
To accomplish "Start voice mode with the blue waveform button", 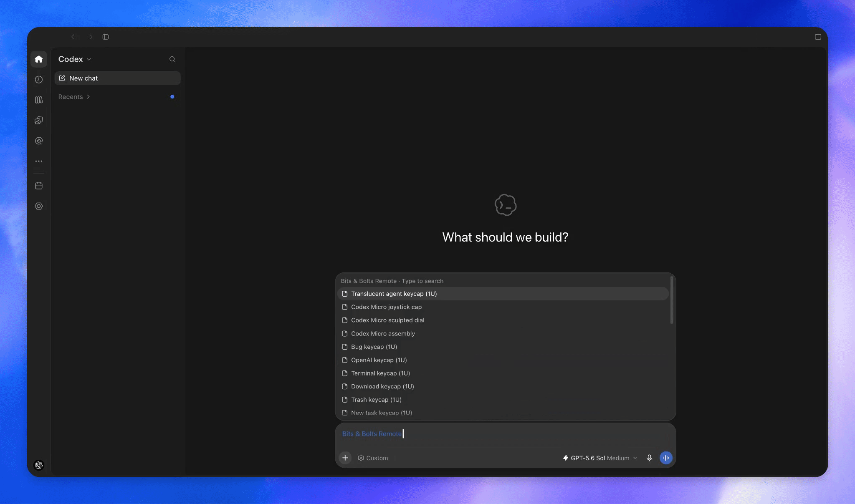I will pyautogui.click(x=666, y=458).
